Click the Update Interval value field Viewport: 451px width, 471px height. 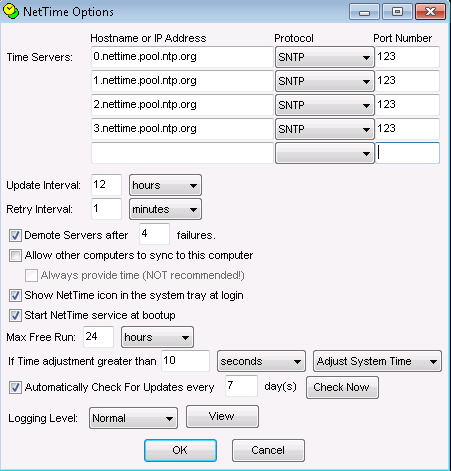pyautogui.click(x=106, y=185)
